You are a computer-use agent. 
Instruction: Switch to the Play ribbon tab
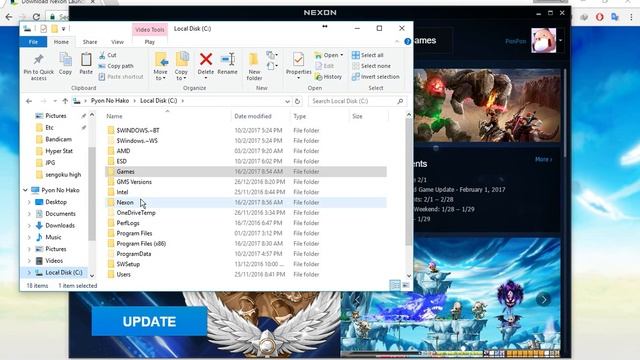(x=149, y=42)
